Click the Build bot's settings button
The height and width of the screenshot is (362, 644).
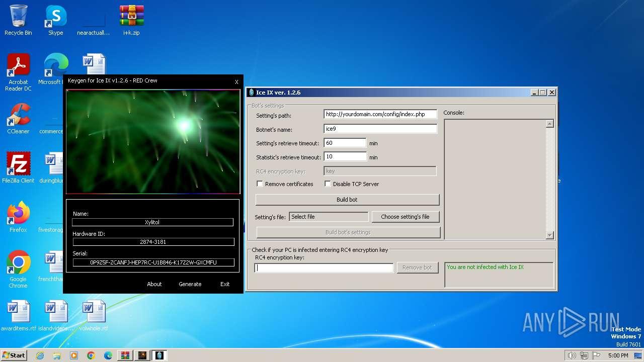pos(348,232)
